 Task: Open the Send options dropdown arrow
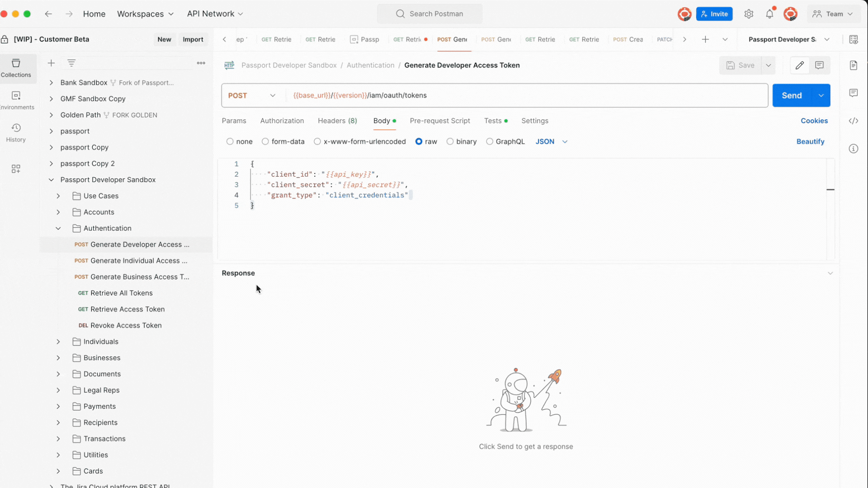pos(821,95)
